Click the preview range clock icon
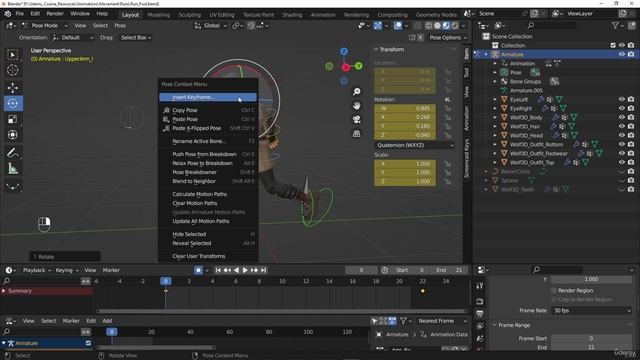 384,270
